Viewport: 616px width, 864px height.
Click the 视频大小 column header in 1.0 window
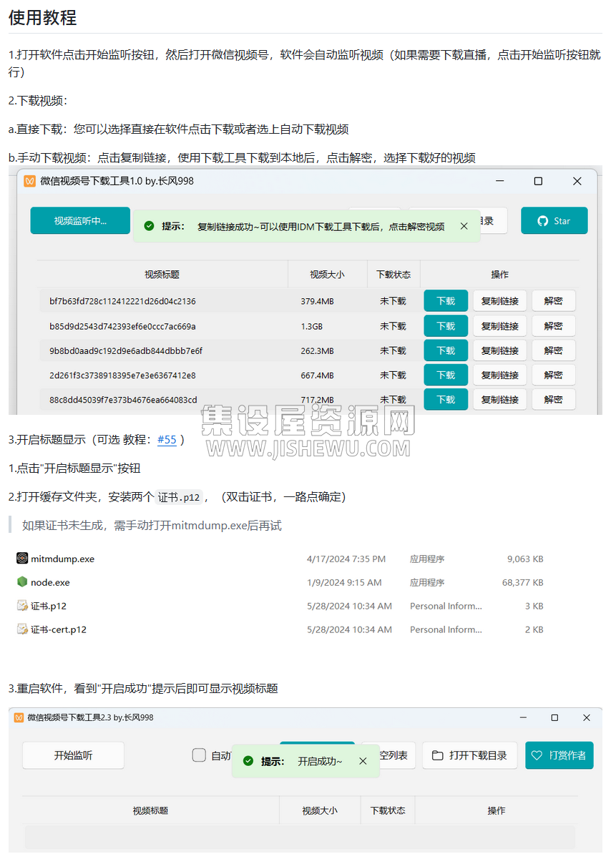point(327,274)
